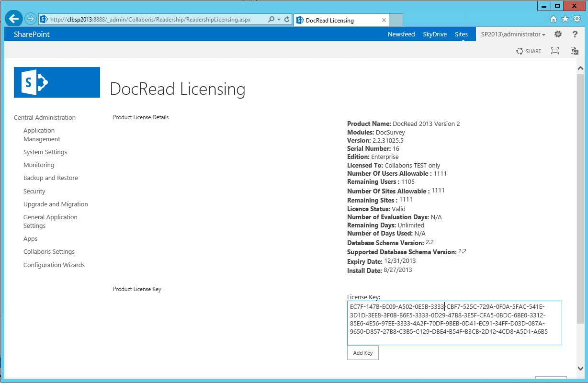Open Configuration Wizards

pos(54,265)
